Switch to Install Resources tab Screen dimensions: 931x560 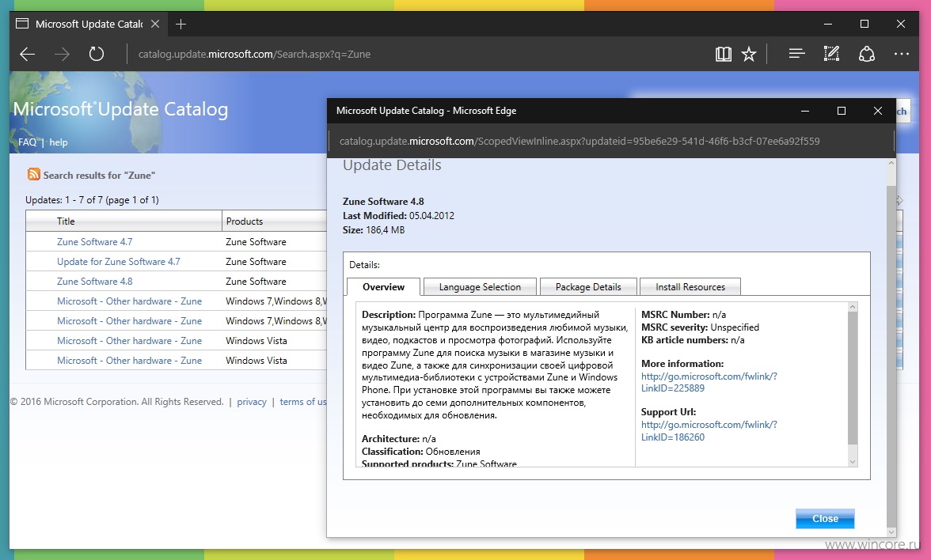click(x=690, y=286)
